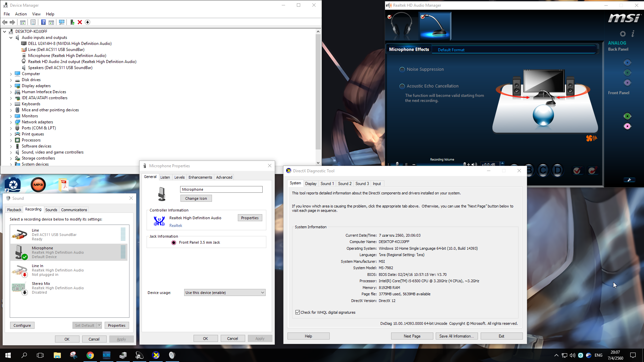Image resolution: width=644 pixels, height=362 pixels.
Task: Enable Acoustic Echo Cancellation option
Action: click(402, 86)
